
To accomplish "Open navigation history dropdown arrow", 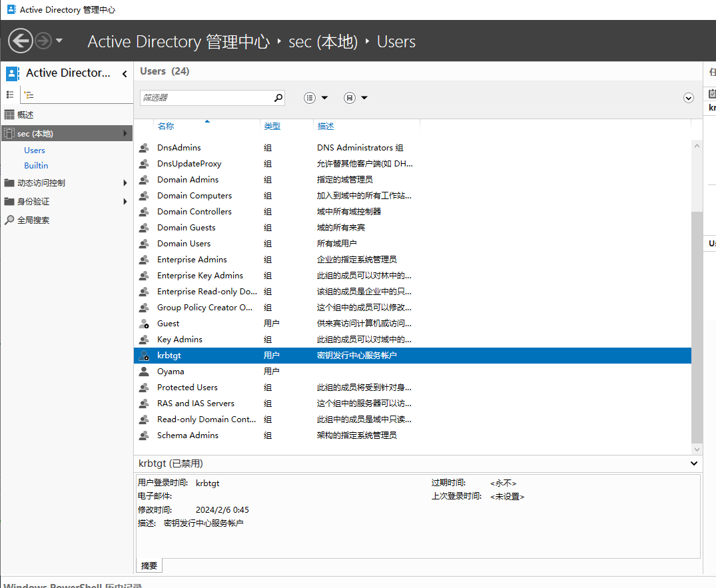I will [59, 41].
